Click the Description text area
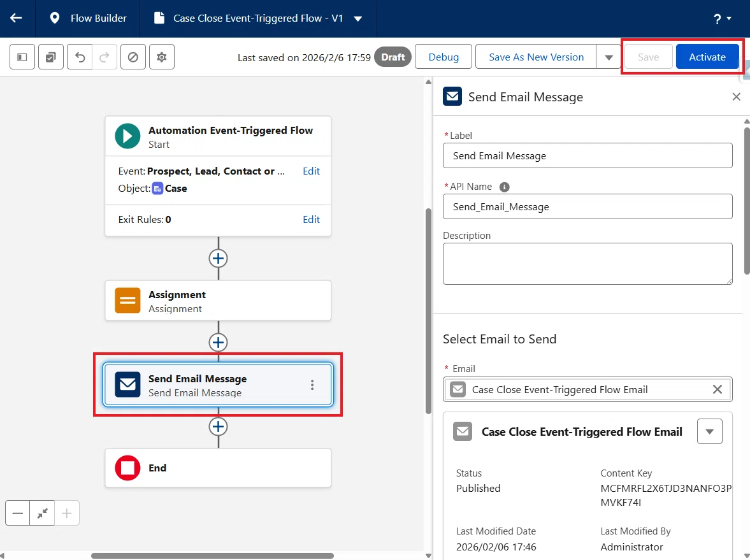This screenshot has width=750, height=560. (588, 264)
